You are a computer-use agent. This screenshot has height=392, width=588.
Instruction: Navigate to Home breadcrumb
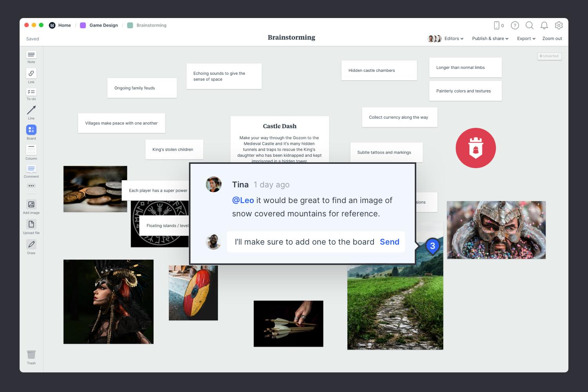64,25
